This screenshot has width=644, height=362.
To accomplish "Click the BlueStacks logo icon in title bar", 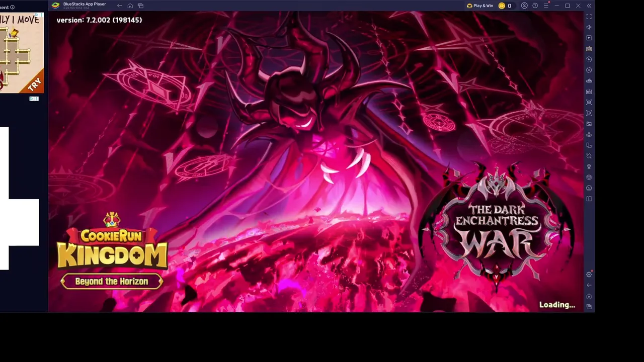I will click(55, 6).
